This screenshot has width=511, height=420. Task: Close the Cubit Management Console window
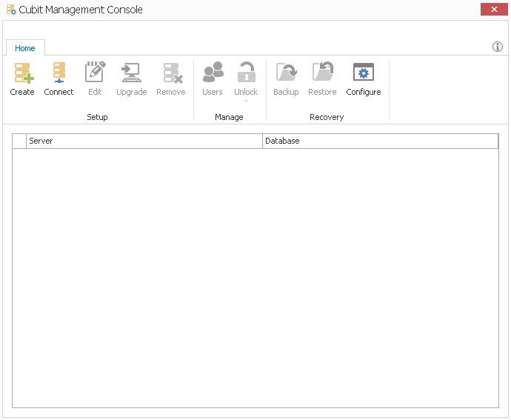[493, 10]
